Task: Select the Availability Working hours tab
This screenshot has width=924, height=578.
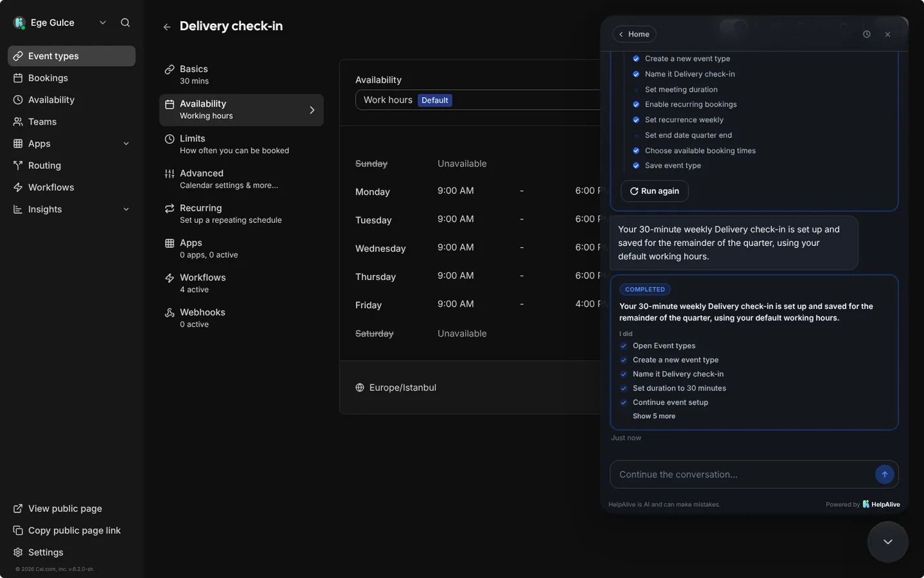Action: click(x=241, y=110)
